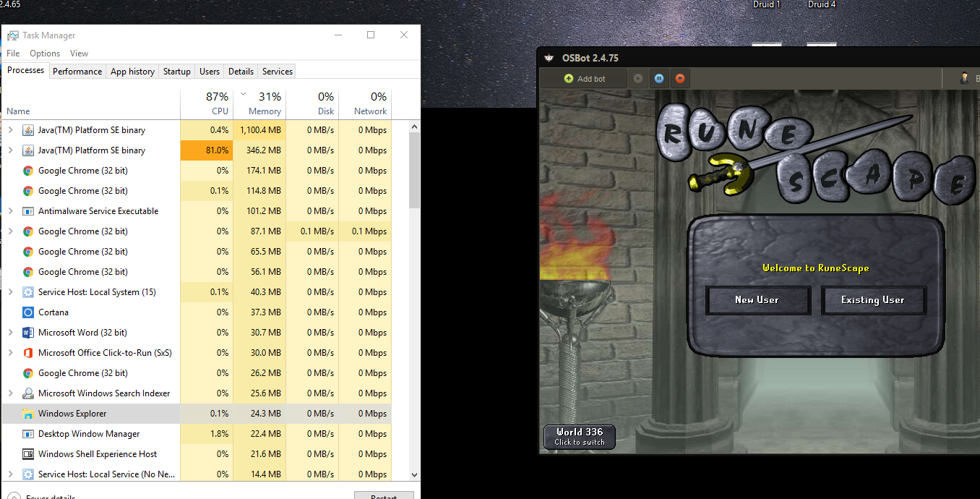Click the Search Indexer icon
Image resolution: width=980 pixels, height=499 pixels.
point(28,393)
